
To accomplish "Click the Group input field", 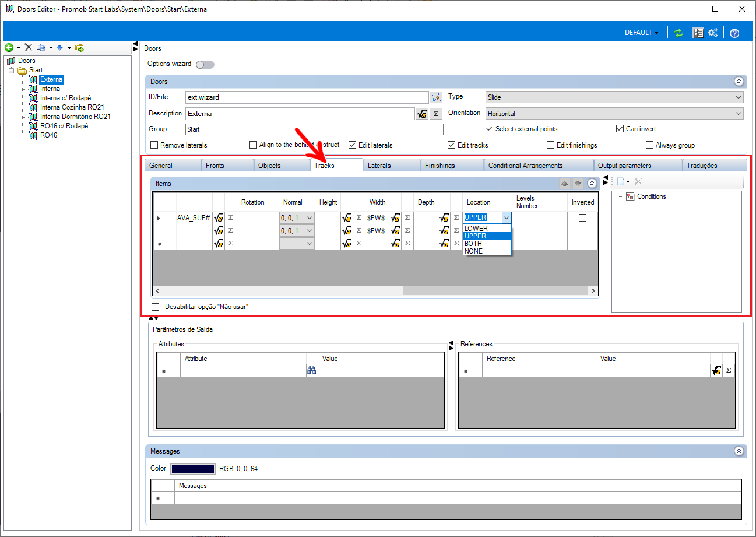I will 314,129.
